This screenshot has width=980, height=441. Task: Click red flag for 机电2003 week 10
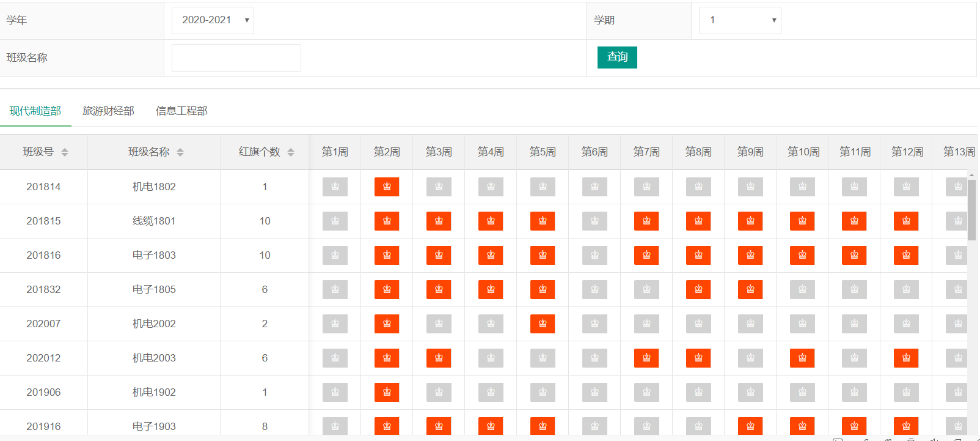click(x=802, y=358)
